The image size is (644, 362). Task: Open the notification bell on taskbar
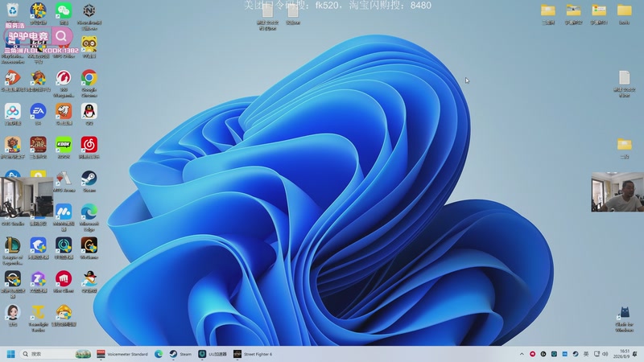pyautogui.click(x=635, y=354)
